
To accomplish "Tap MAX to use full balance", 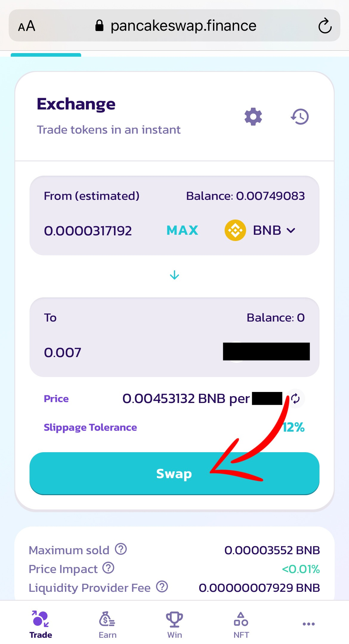I will pos(182,230).
